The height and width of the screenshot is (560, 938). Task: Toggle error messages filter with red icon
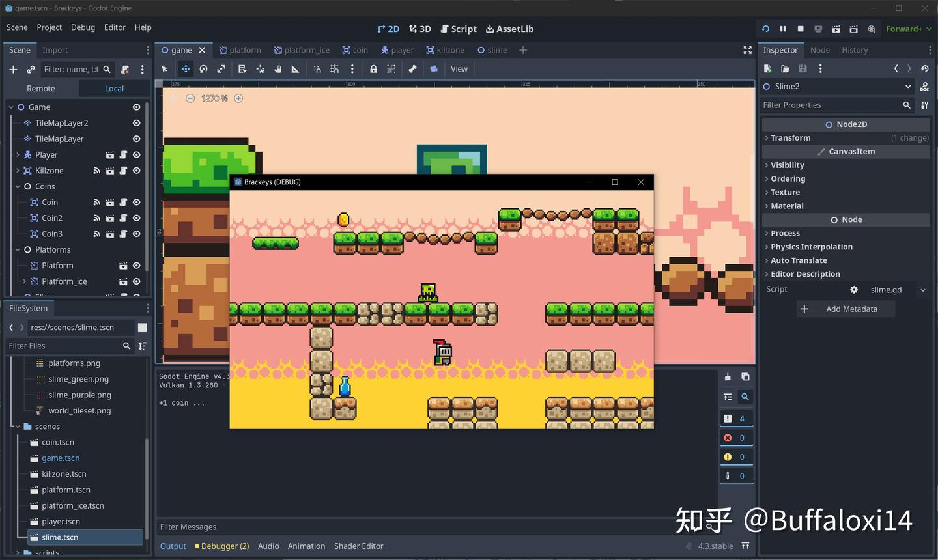point(736,438)
